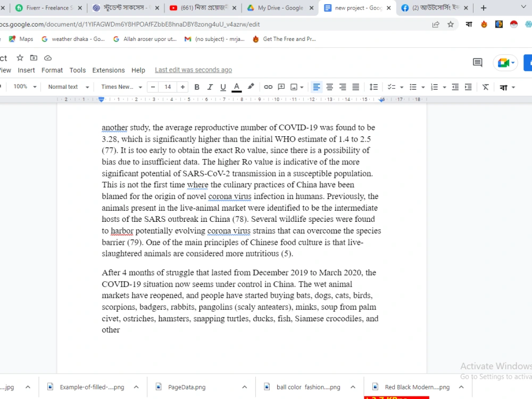The width and height of the screenshot is (532, 399).
Task: Expand numbered list options arrow
Action: click(444, 88)
